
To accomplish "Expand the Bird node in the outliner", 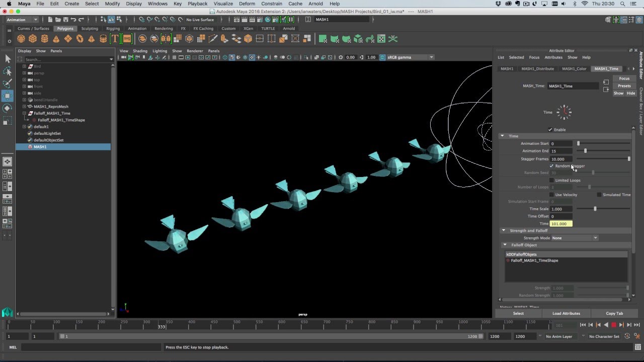I will tap(24, 66).
